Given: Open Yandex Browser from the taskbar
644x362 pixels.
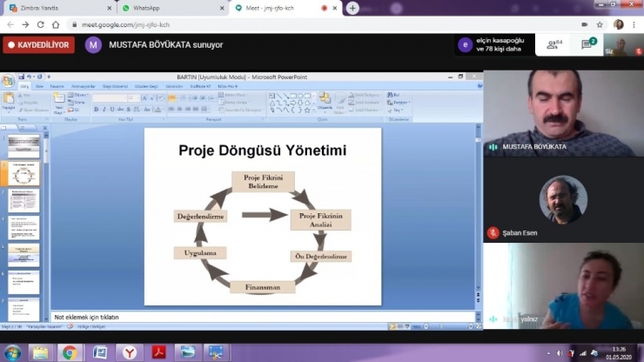Looking at the screenshot, I should click(x=129, y=352).
